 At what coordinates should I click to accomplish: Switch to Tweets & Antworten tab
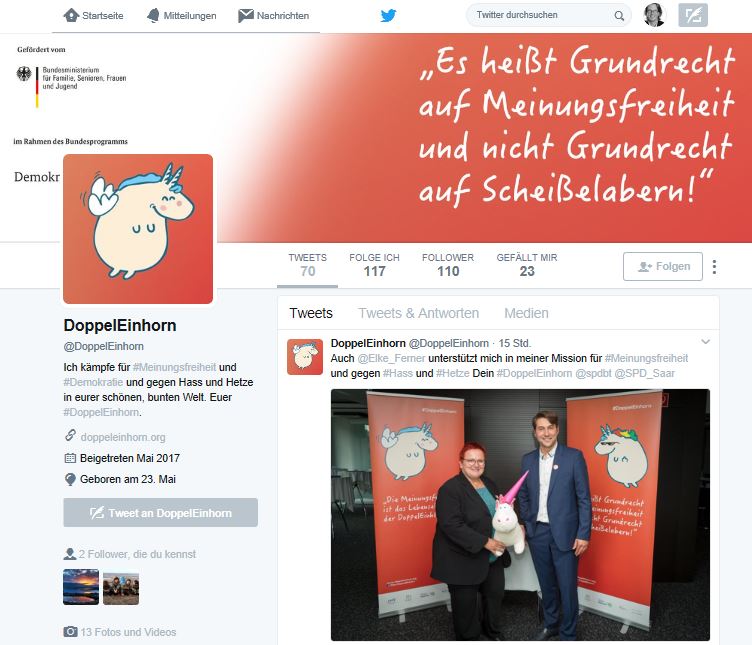click(418, 313)
